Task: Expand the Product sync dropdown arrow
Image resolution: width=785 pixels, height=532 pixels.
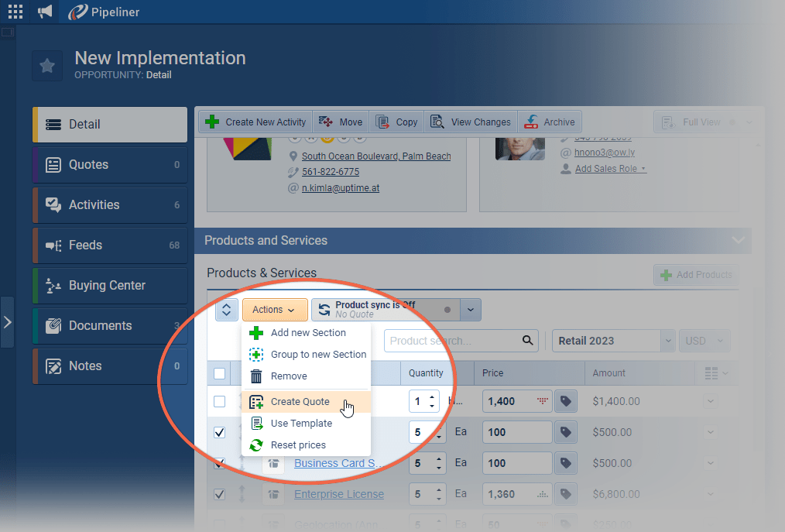Action: [471, 310]
